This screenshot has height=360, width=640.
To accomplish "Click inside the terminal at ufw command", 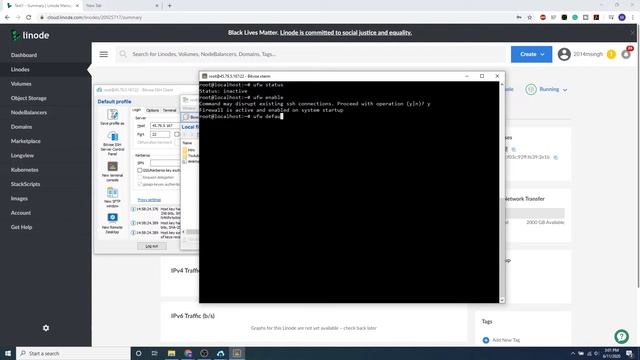I will 267,116.
